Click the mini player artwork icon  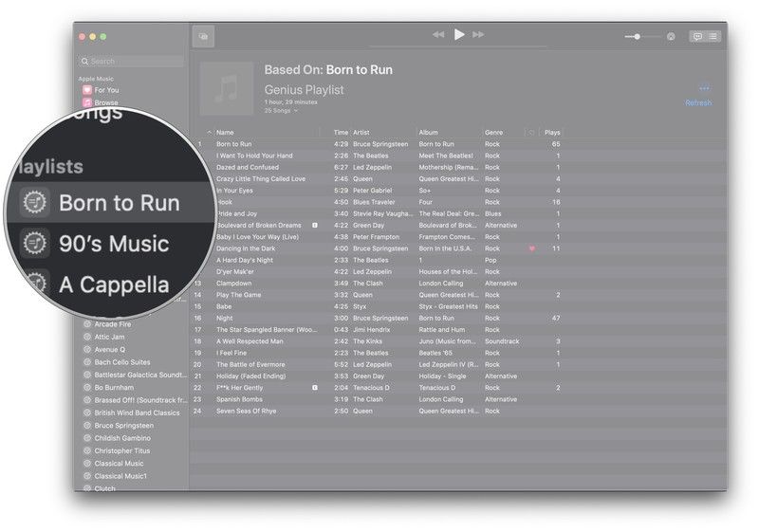pyautogui.click(x=203, y=37)
